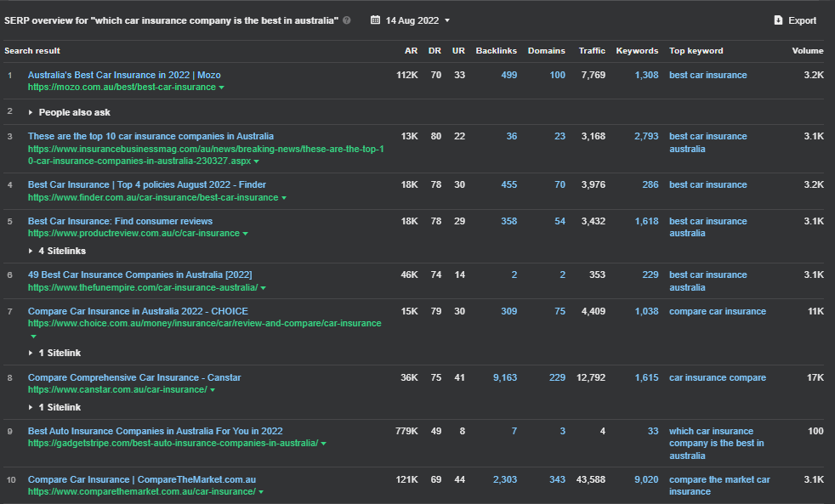The height and width of the screenshot is (504, 835).
Task: Click the 499 backlinks count for Mozo
Action: 509,75
